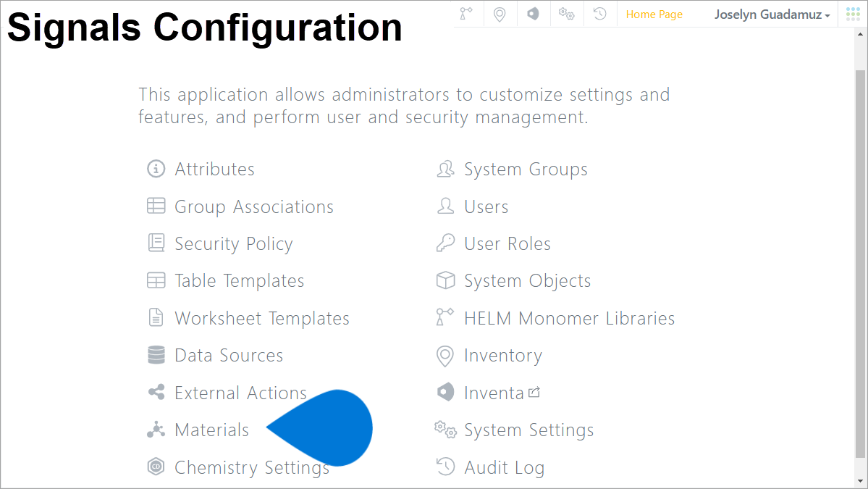Screen dimensions: 868x489
Task: Click Inventory pin icon in top toolbar
Action: 500,14
